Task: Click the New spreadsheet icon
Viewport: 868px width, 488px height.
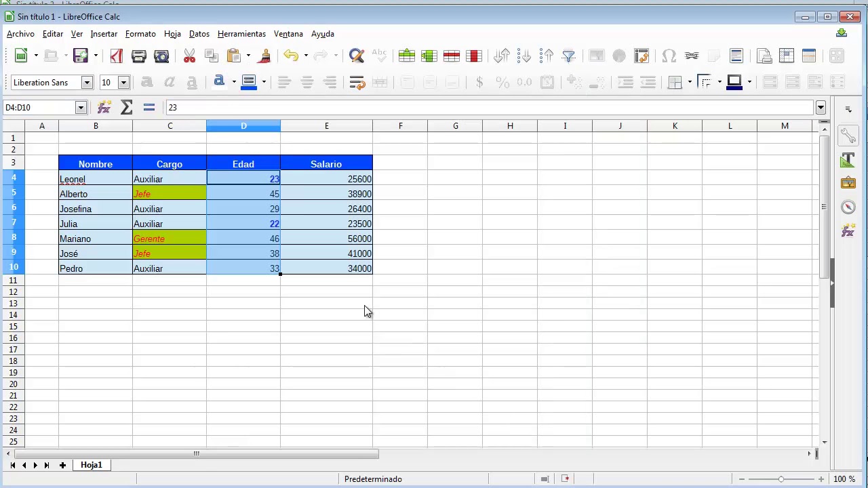Action: [21, 56]
